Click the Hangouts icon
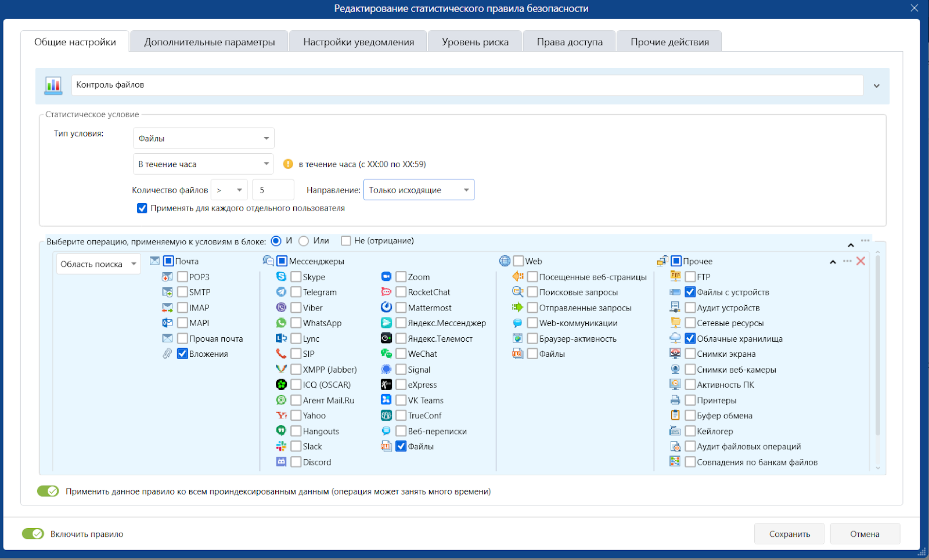 [281, 431]
